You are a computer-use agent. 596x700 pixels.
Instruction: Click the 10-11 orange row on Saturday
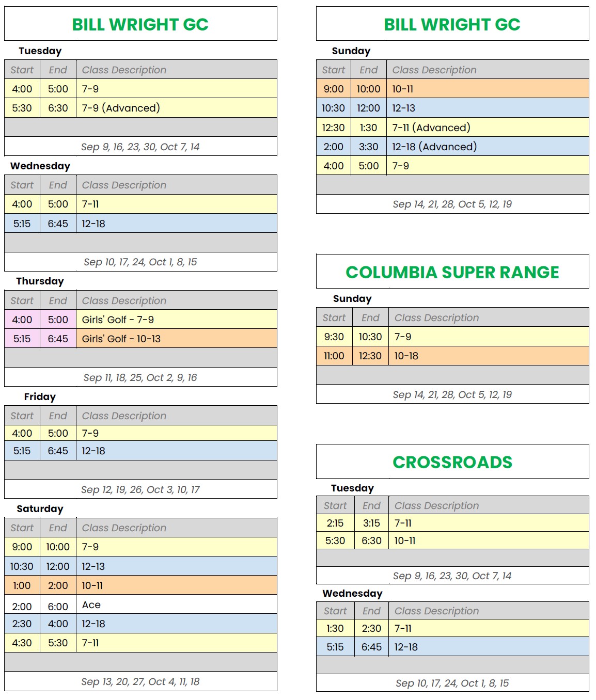pos(140,585)
